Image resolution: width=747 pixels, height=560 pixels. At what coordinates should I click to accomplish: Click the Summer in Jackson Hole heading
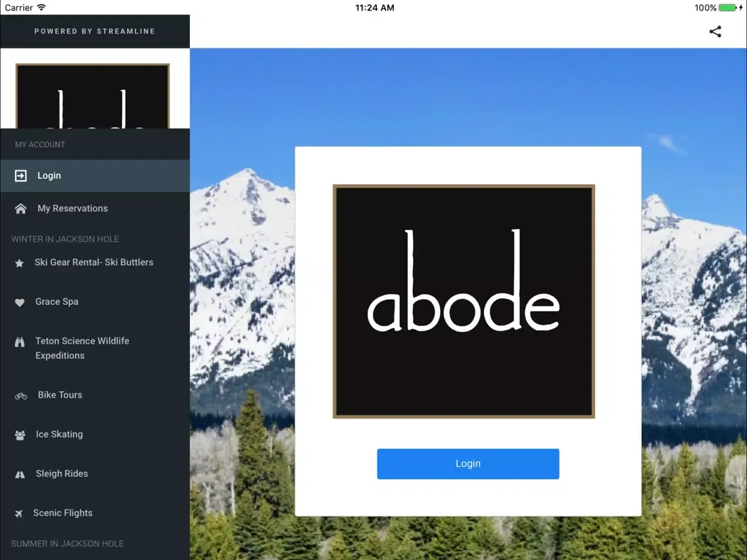68,544
